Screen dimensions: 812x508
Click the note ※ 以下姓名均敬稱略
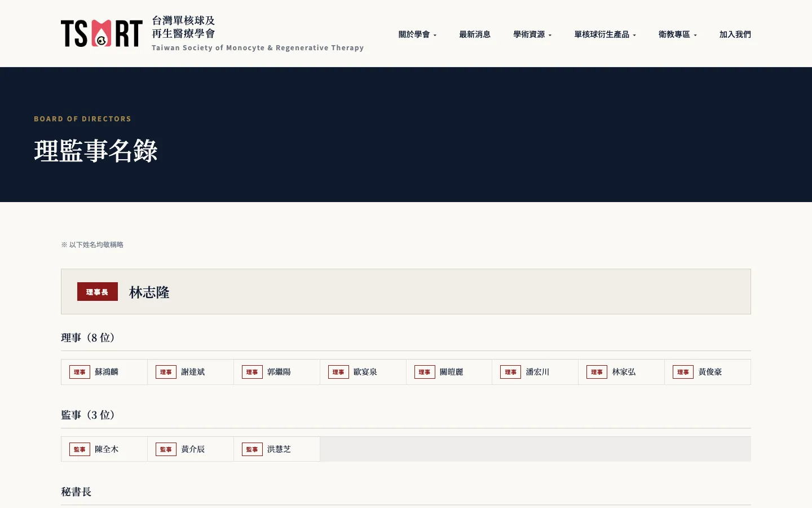[x=92, y=245]
